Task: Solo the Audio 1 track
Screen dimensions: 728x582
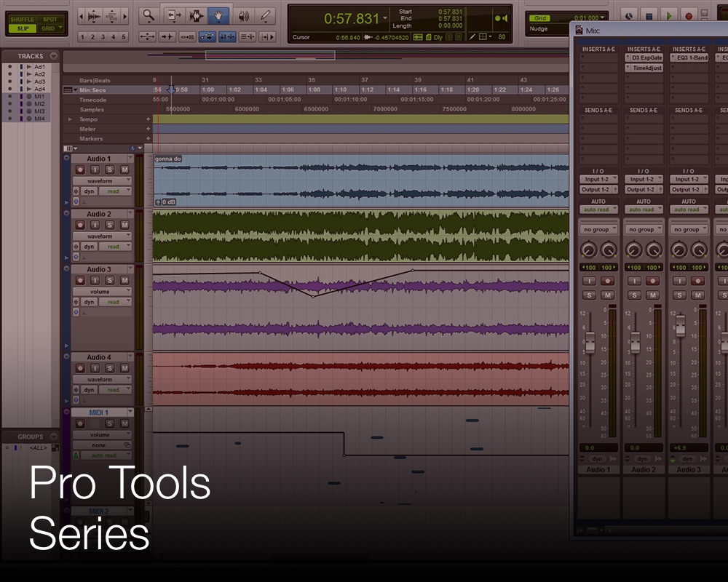Action: point(110,170)
